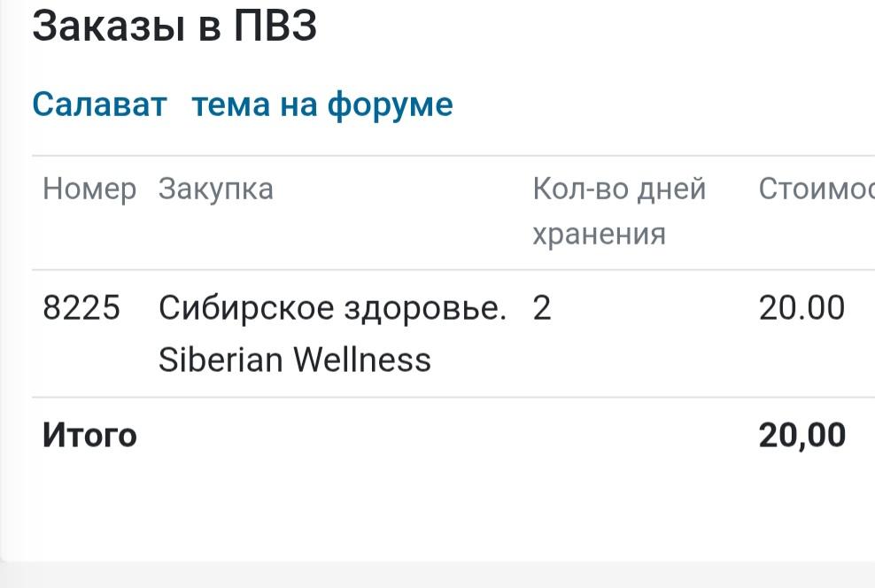Image resolution: width=875 pixels, height=588 pixels.
Task: Click the Siberian Wellness text line
Action: [294, 360]
